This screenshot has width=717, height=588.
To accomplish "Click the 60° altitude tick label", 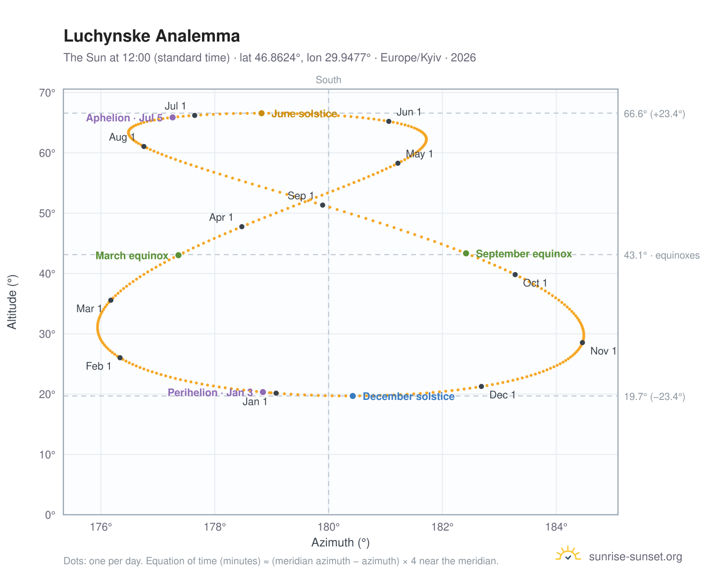I will (47, 153).
